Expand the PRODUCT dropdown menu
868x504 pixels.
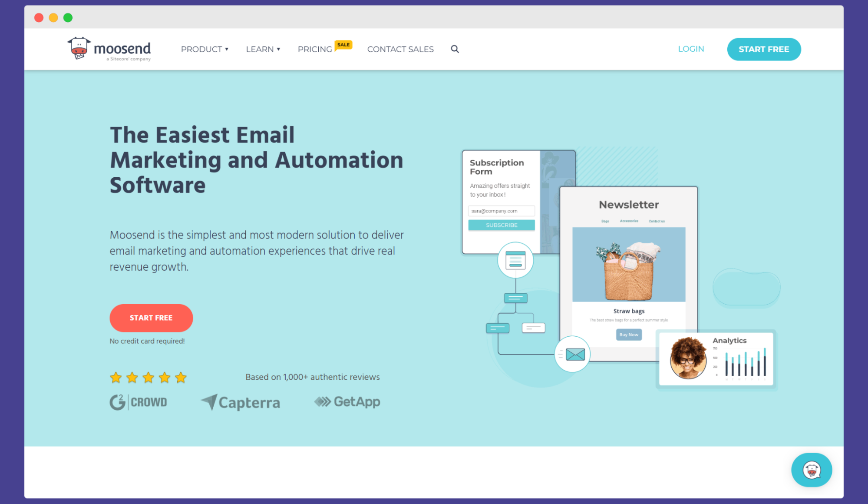coord(204,49)
